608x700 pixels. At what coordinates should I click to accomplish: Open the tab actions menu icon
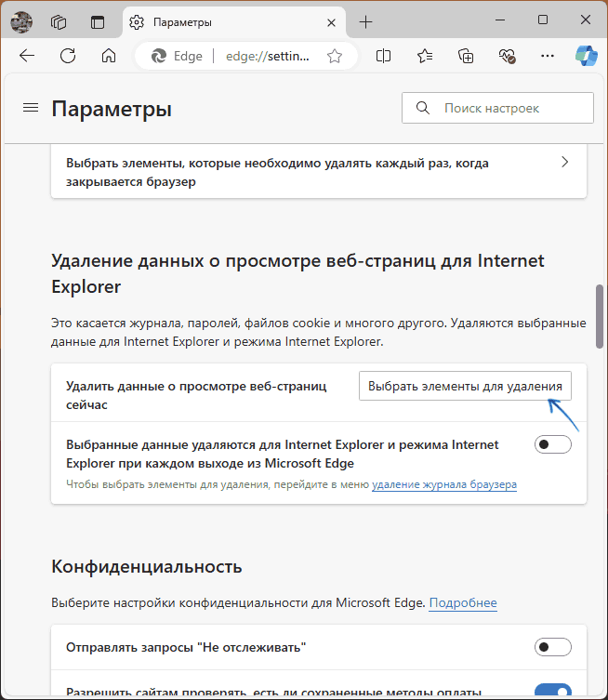click(98, 22)
